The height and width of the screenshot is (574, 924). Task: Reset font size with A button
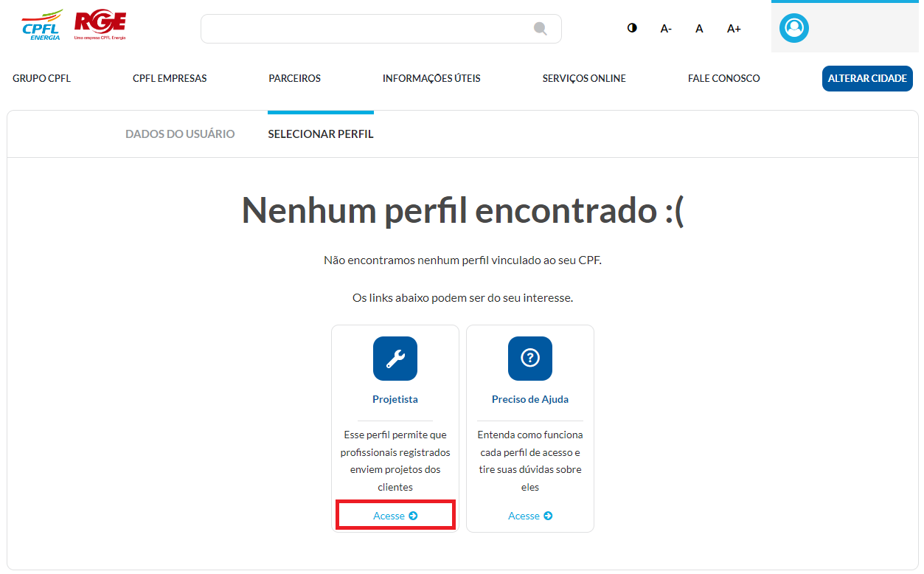pos(699,29)
